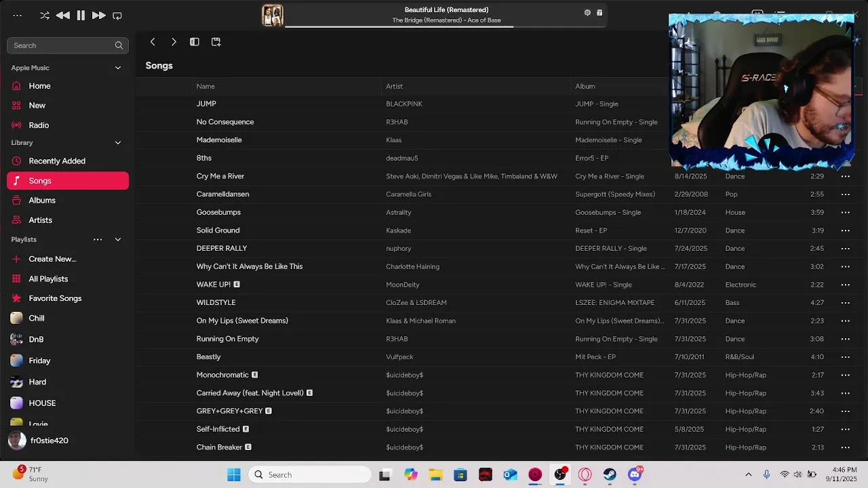This screenshot has width=868, height=488.
Task: Click the magnifier icon in the search box
Action: pos(119,45)
